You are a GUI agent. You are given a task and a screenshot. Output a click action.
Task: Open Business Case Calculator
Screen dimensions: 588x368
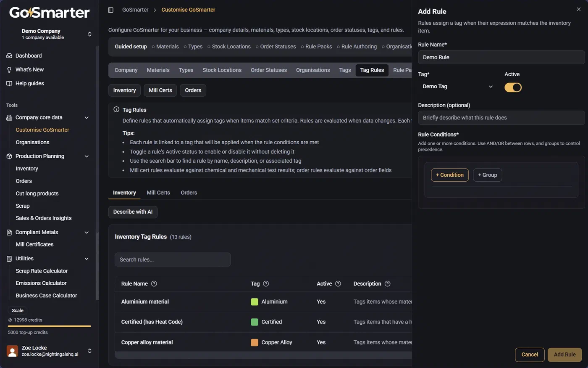(46, 296)
